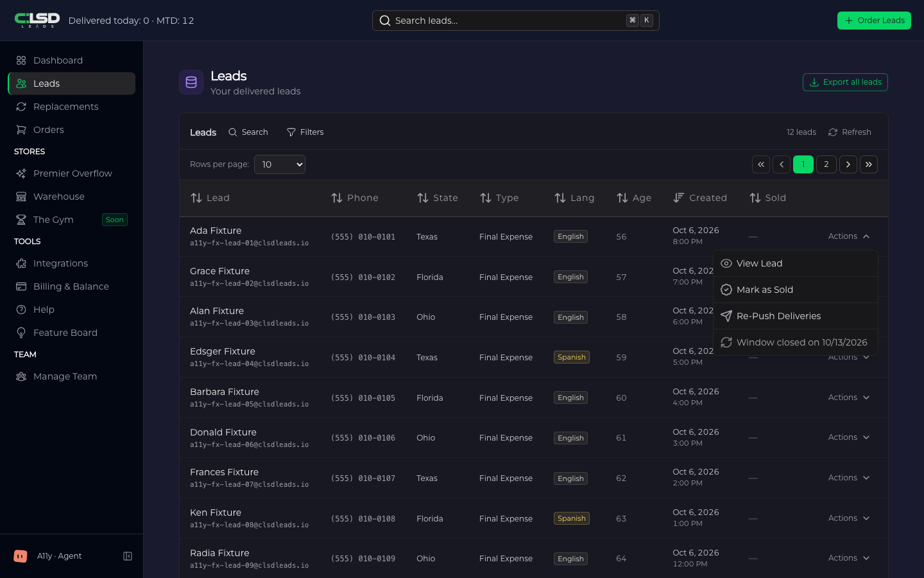Sort table by Lead column
The height and width of the screenshot is (578, 924).
click(x=210, y=198)
